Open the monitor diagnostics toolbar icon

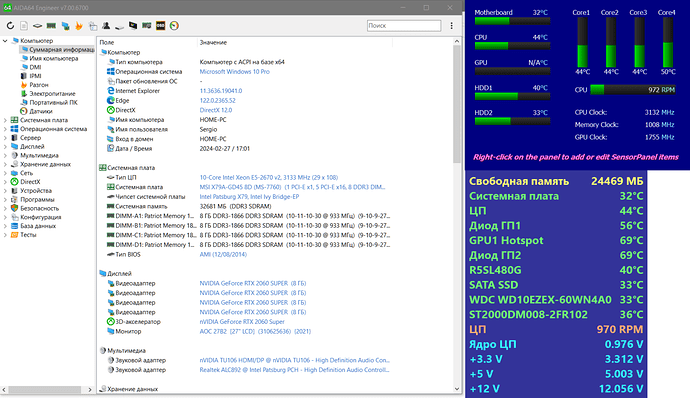[133, 26]
